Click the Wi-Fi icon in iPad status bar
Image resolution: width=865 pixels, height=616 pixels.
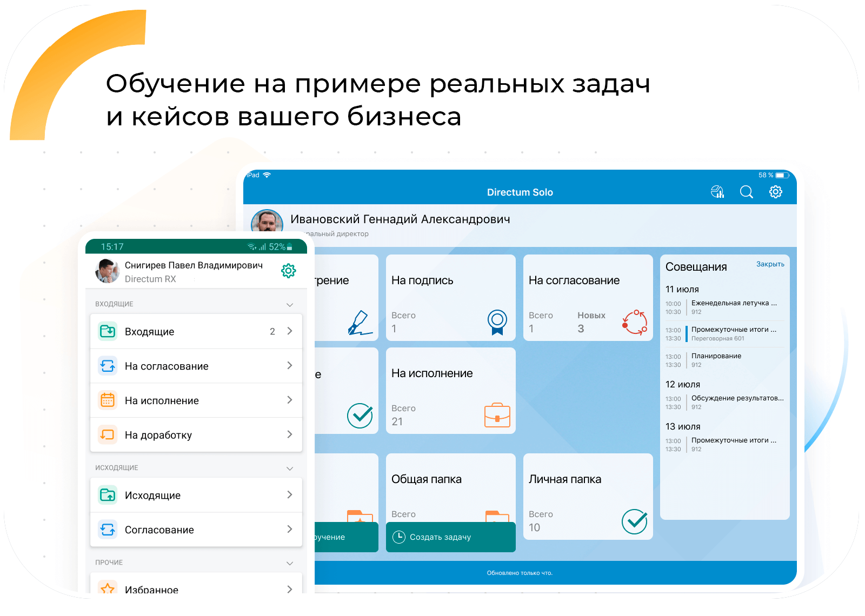coord(267,175)
